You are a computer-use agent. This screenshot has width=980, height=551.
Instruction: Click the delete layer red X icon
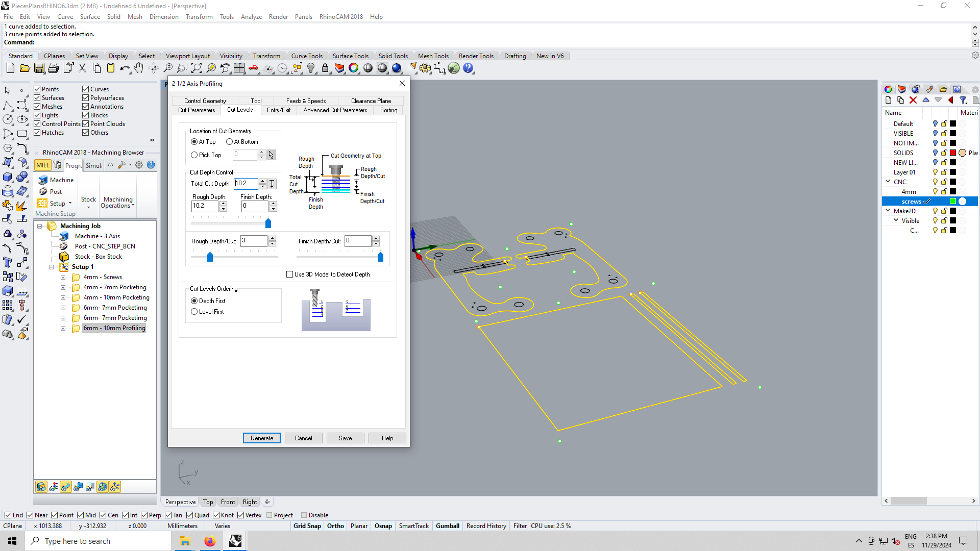point(913,101)
